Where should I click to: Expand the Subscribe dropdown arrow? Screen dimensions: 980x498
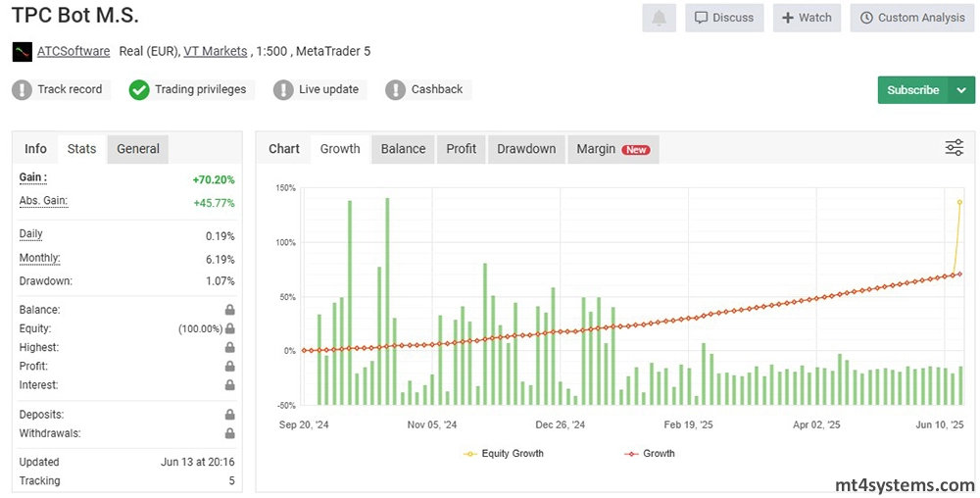tap(960, 90)
